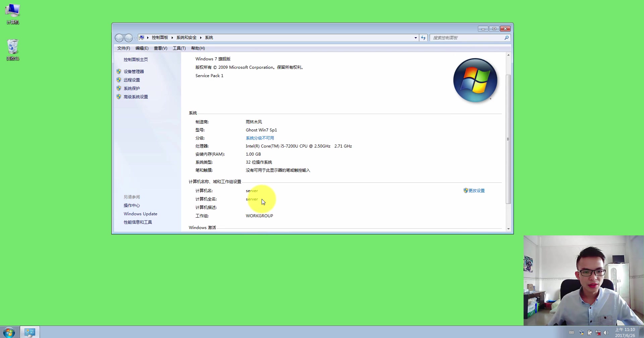Click the vertical scrollbar thumb
This screenshot has height=338, width=644.
508,139
